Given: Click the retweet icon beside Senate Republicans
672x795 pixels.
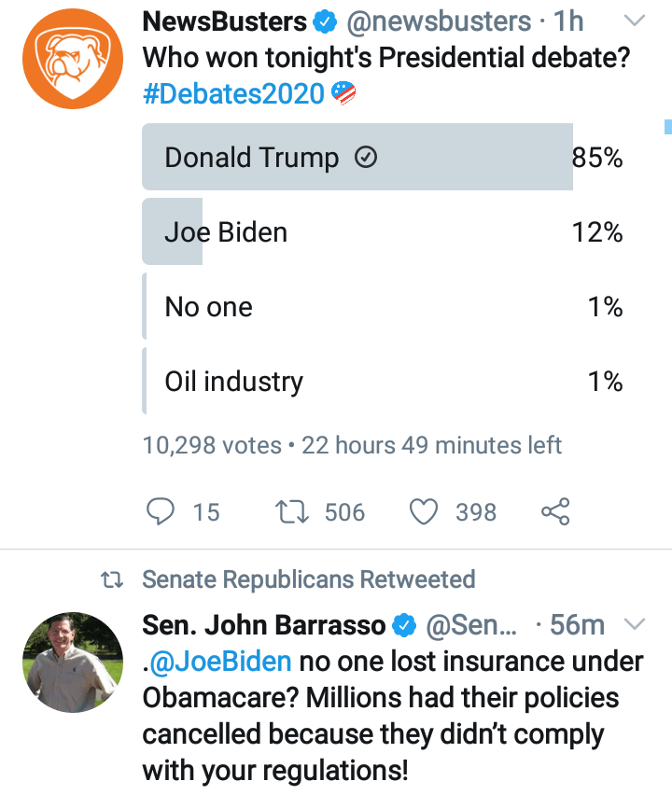Looking at the screenshot, I should 112,579.
